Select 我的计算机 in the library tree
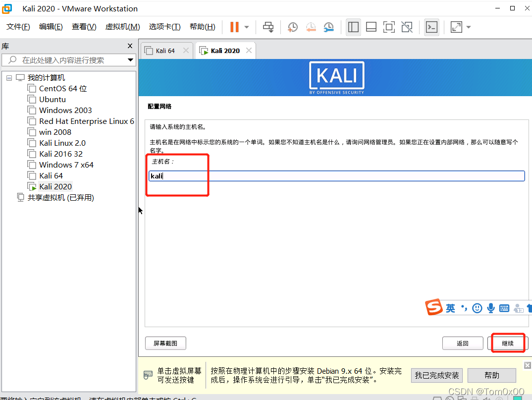This screenshot has width=532, height=400. 46,78
